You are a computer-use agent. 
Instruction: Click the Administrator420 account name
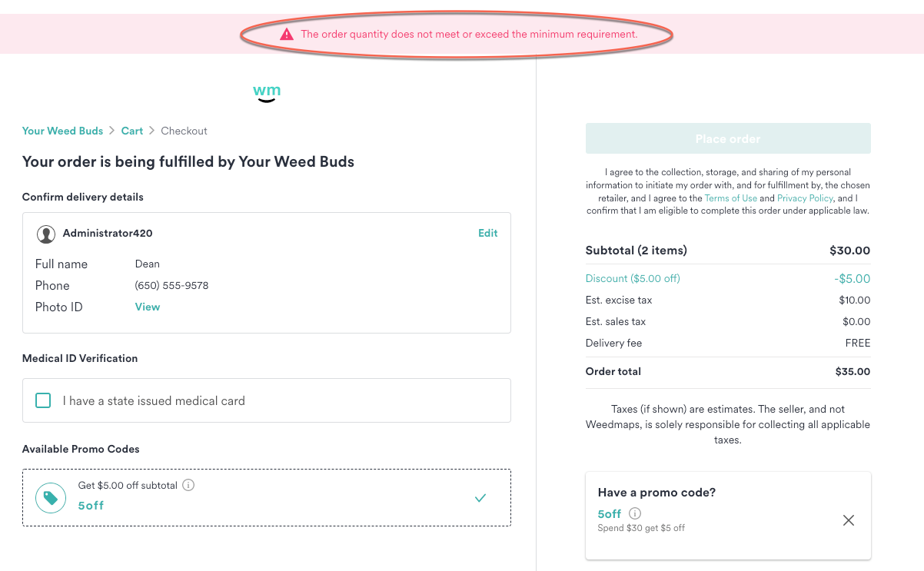coord(106,233)
